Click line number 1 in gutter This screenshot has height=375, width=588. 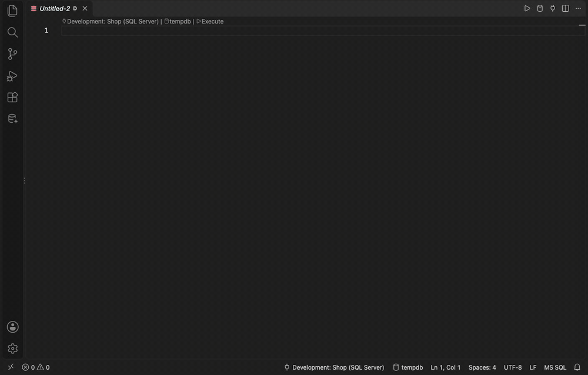point(46,31)
